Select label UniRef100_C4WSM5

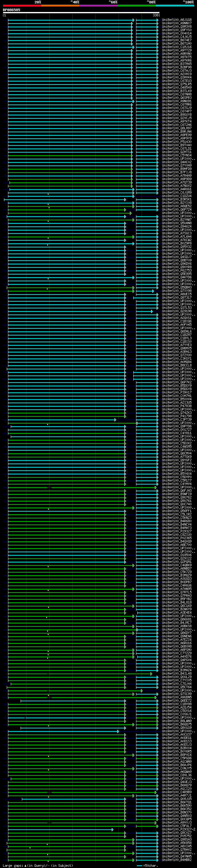coord(176,446)
